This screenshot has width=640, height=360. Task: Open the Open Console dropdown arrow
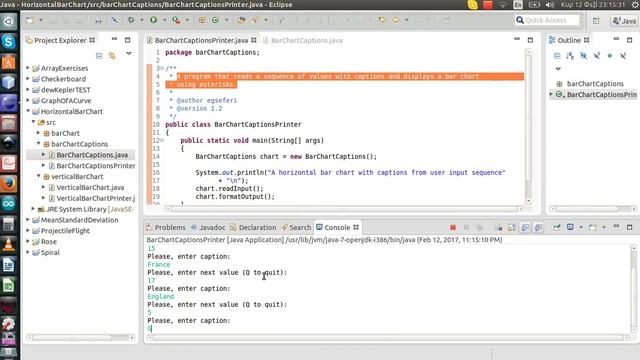pos(604,227)
